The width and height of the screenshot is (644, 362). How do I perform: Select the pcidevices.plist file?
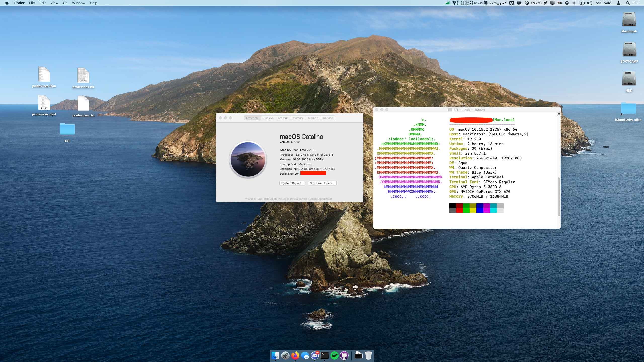[44, 103]
